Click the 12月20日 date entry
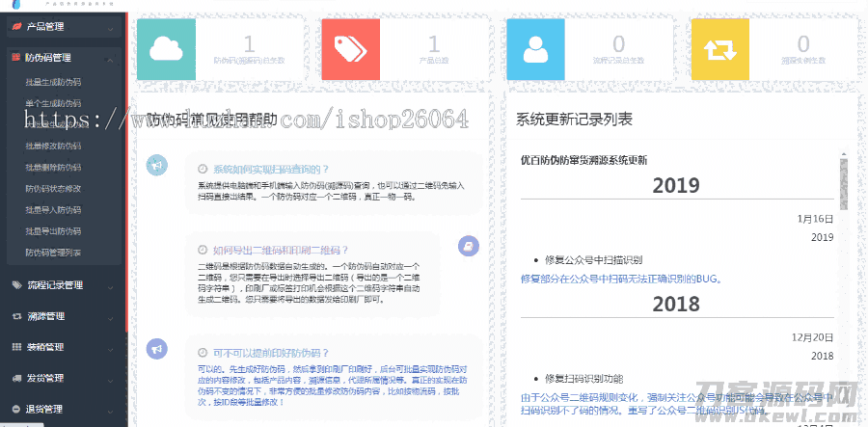The image size is (868, 427). pos(811,337)
